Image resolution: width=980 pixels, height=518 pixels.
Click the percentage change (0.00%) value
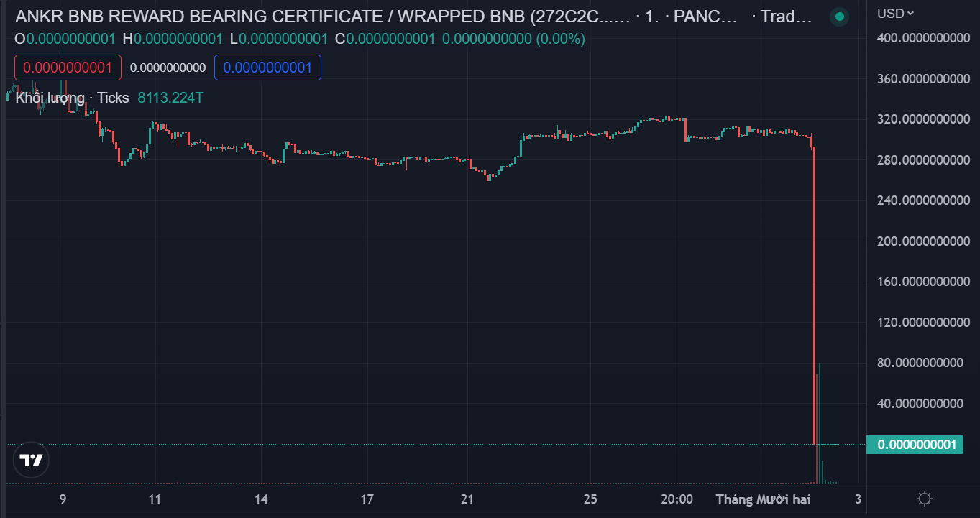(x=560, y=39)
